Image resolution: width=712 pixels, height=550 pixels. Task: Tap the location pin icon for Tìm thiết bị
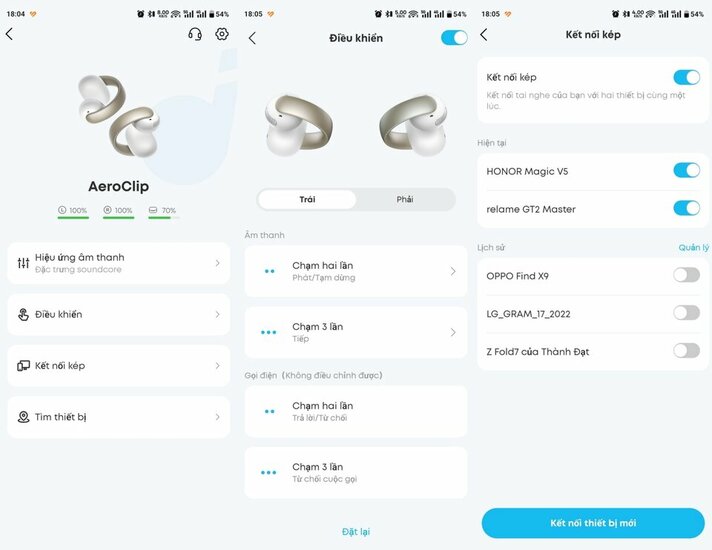(x=23, y=417)
